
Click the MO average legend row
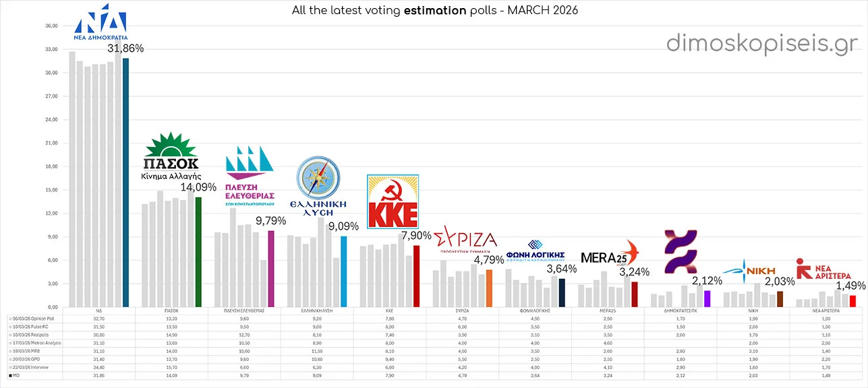tap(35, 377)
